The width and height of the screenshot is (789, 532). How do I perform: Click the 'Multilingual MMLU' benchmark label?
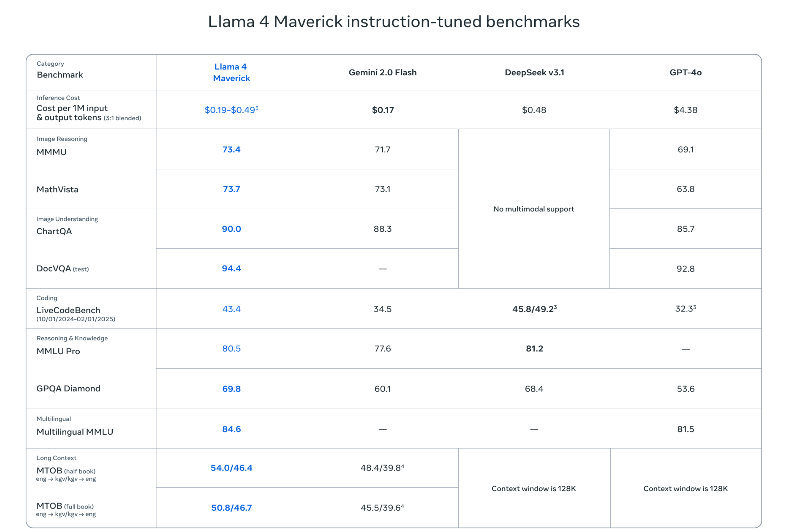75,432
